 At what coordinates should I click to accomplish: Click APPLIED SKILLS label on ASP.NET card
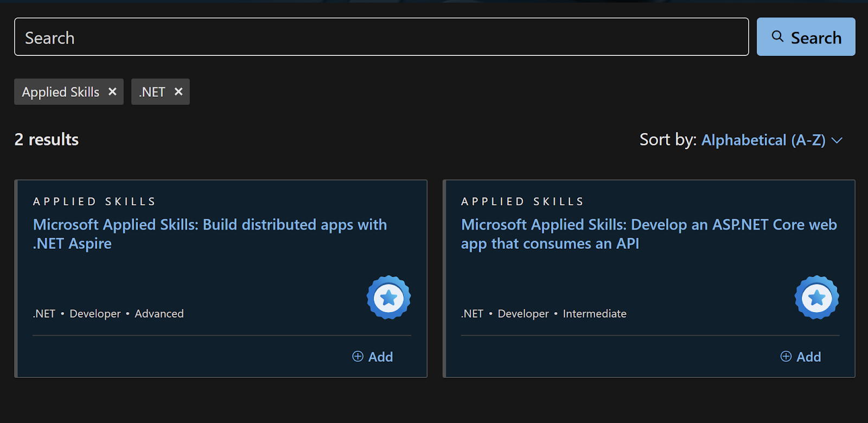(x=522, y=201)
